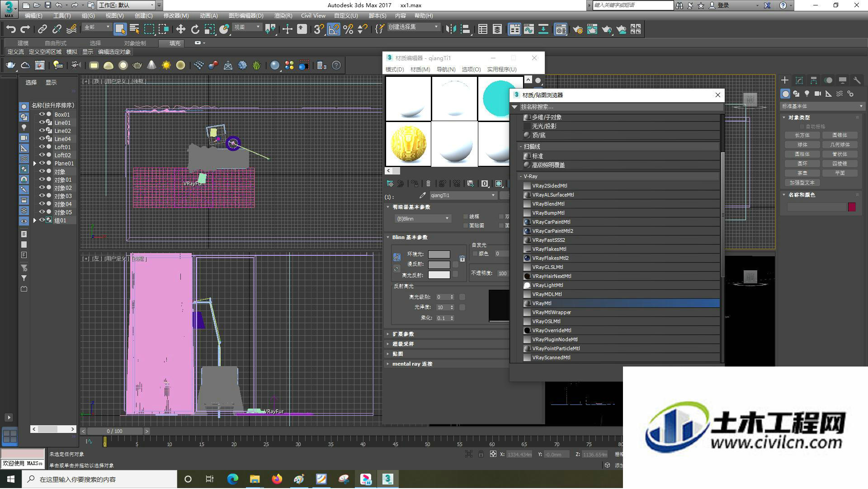Click the material eyedropper icon
The height and width of the screenshot is (489, 868).
[x=422, y=195]
